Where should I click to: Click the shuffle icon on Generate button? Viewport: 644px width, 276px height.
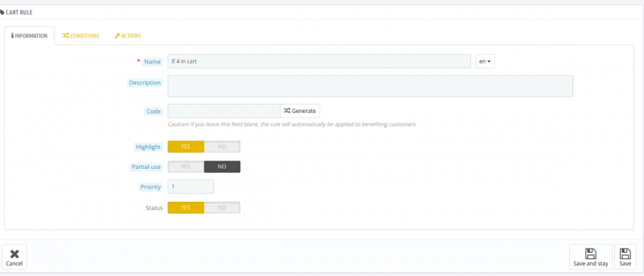coord(287,111)
